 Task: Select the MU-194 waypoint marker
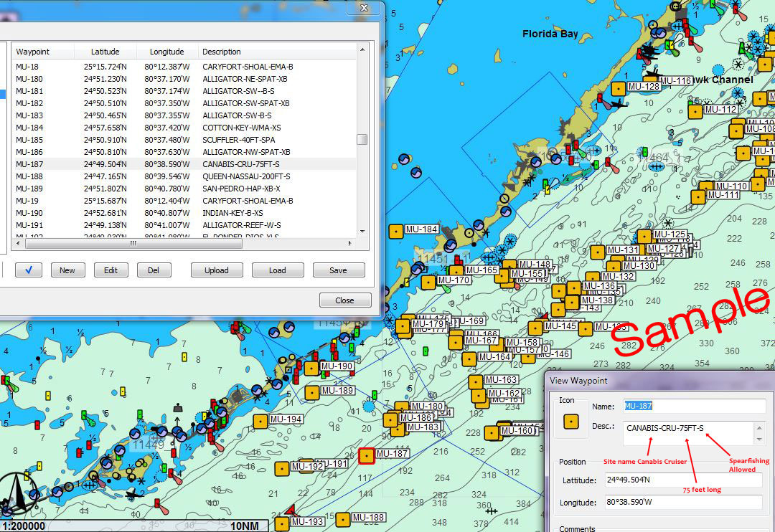(x=260, y=420)
